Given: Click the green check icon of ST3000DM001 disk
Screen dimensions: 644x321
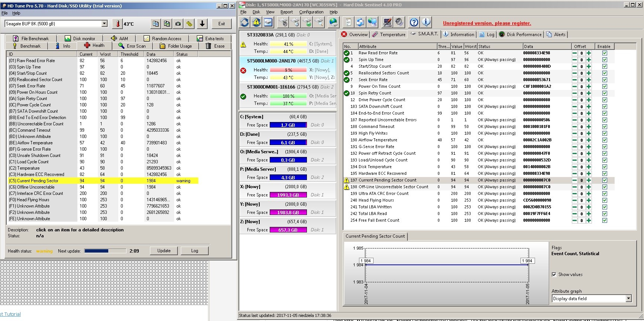Looking at the screenshot, I should (x=243, y=96).
